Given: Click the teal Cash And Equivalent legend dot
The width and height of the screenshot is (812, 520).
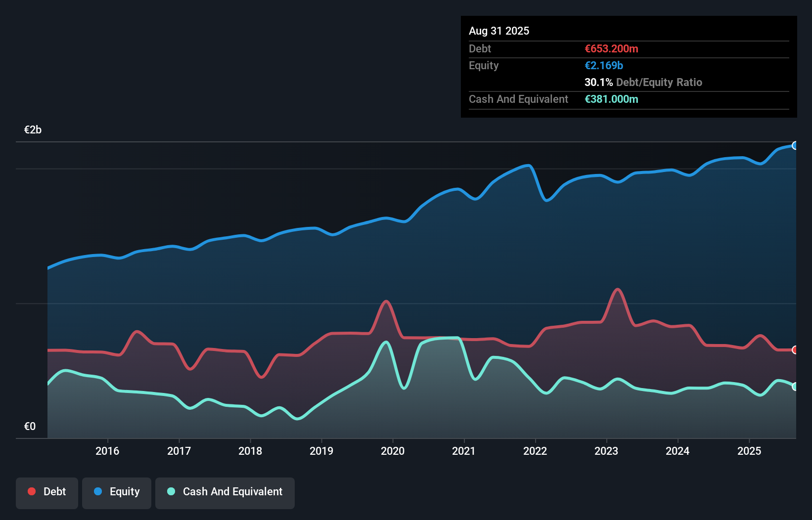Looking at the screenshot, I should tap(170, 491).
